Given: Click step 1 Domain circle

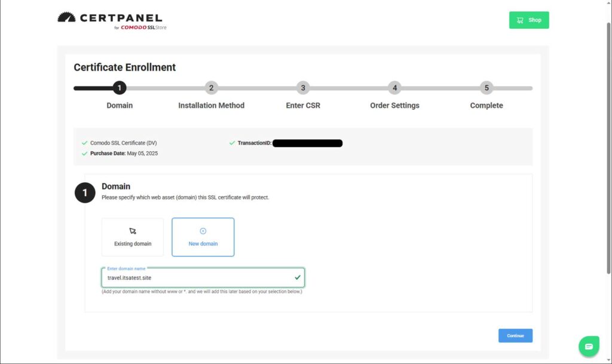Looking at the screenshot, I should click(x=120, y=88).
